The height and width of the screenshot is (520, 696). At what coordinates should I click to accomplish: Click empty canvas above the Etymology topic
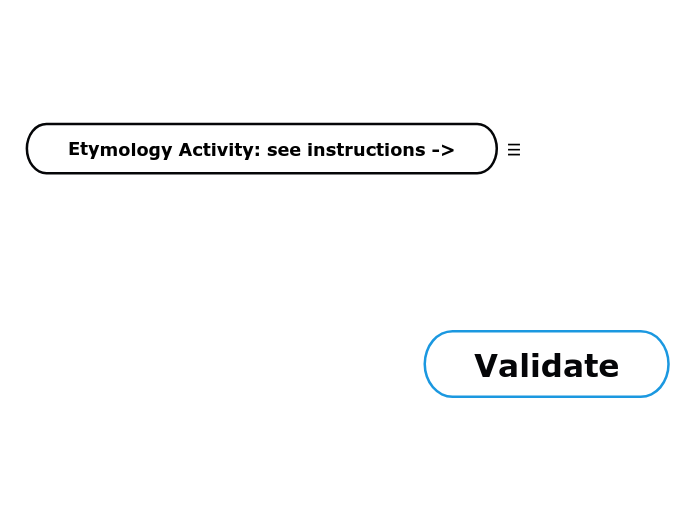pyautogui.click(x=260, y=60)
